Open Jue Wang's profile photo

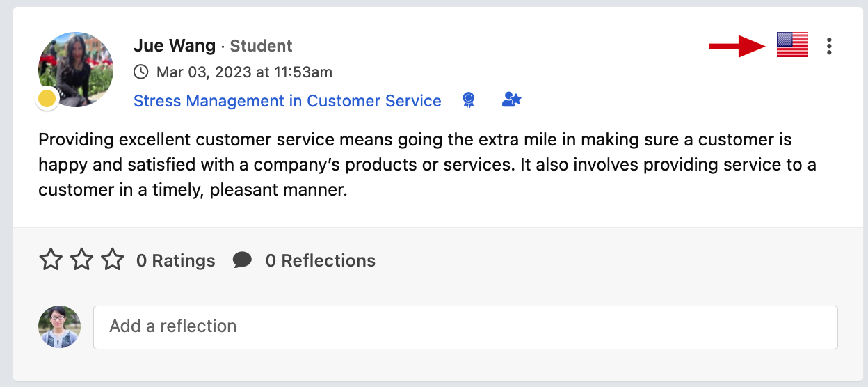(76, 69)
